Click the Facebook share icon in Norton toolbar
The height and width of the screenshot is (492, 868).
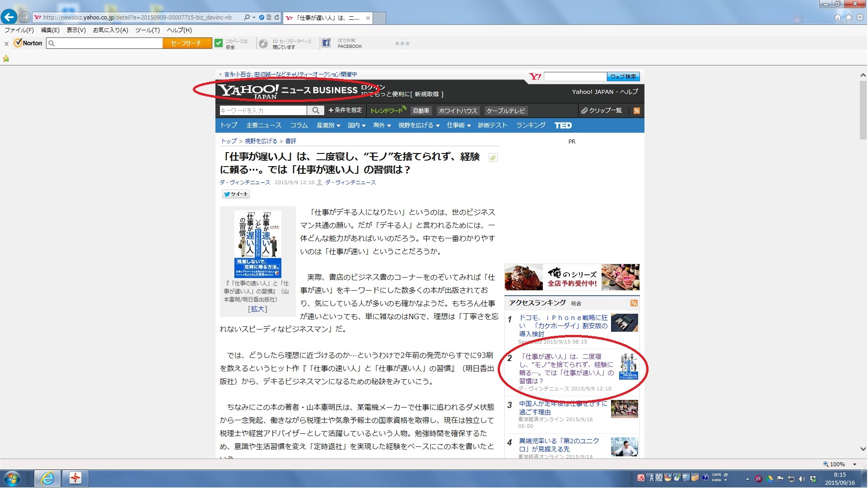pos(326,43)
